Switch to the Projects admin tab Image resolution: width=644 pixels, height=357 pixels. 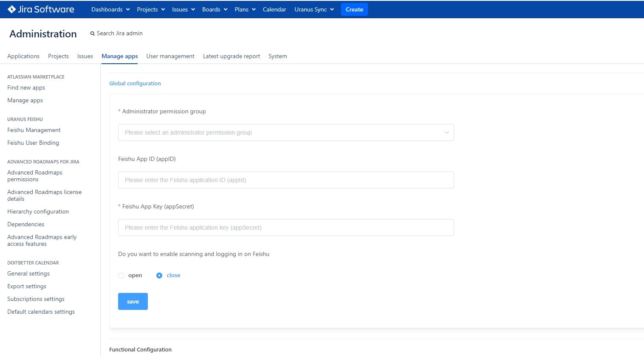(x=58, y=56)
